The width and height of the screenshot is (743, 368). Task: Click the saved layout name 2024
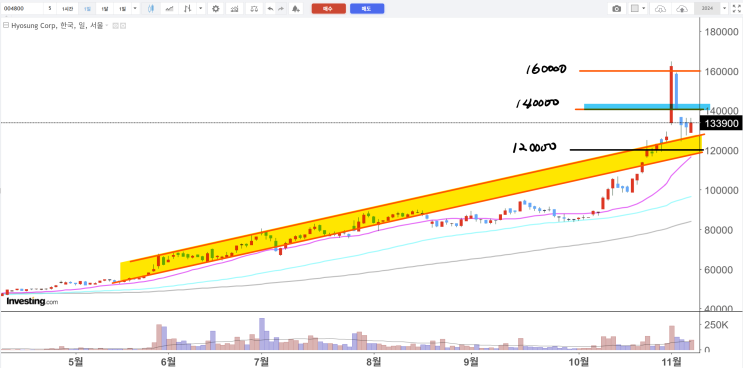pos(707,9)
